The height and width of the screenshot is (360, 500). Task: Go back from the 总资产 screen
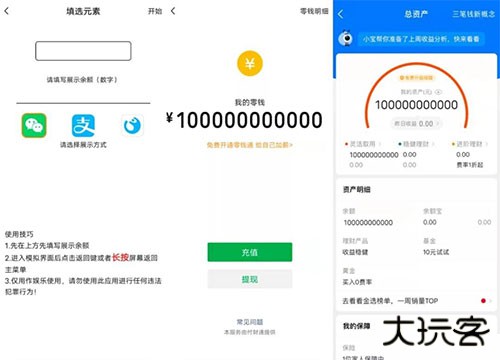(341, 14)
